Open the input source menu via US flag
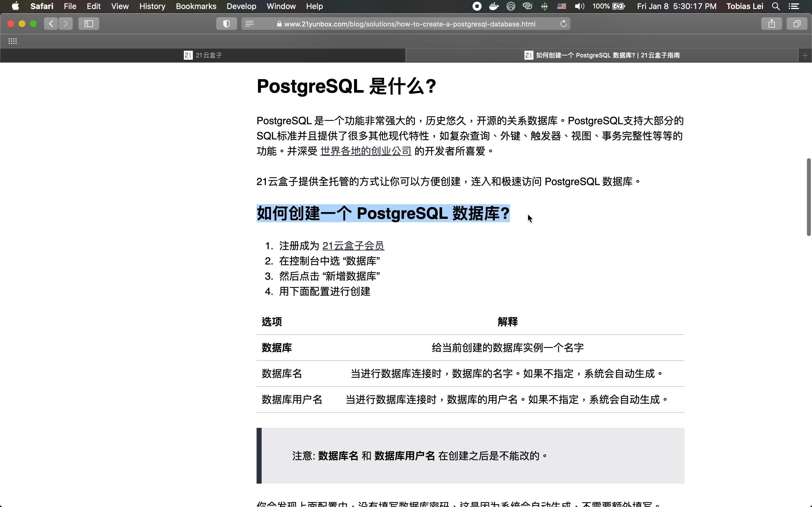The image size is (812, 507). [x=562, y=6]
